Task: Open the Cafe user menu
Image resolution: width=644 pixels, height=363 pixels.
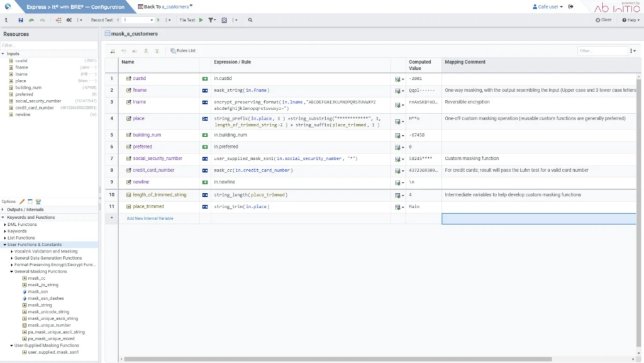Action: (x=548, y=6)
